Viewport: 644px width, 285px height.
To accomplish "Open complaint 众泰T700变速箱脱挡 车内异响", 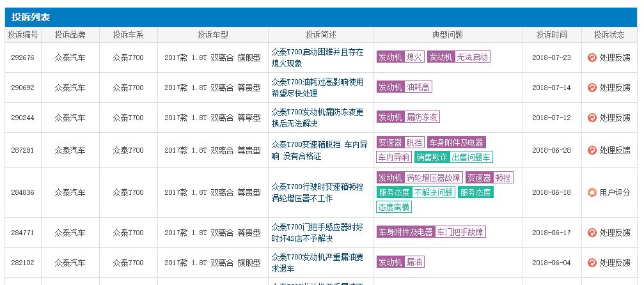I will point(319,150).
